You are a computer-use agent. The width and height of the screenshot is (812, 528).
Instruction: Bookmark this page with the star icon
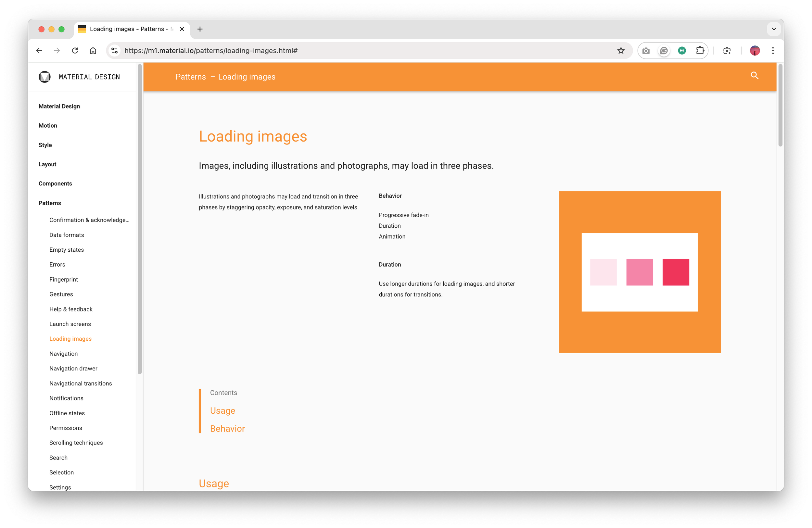tap(621, 50)
